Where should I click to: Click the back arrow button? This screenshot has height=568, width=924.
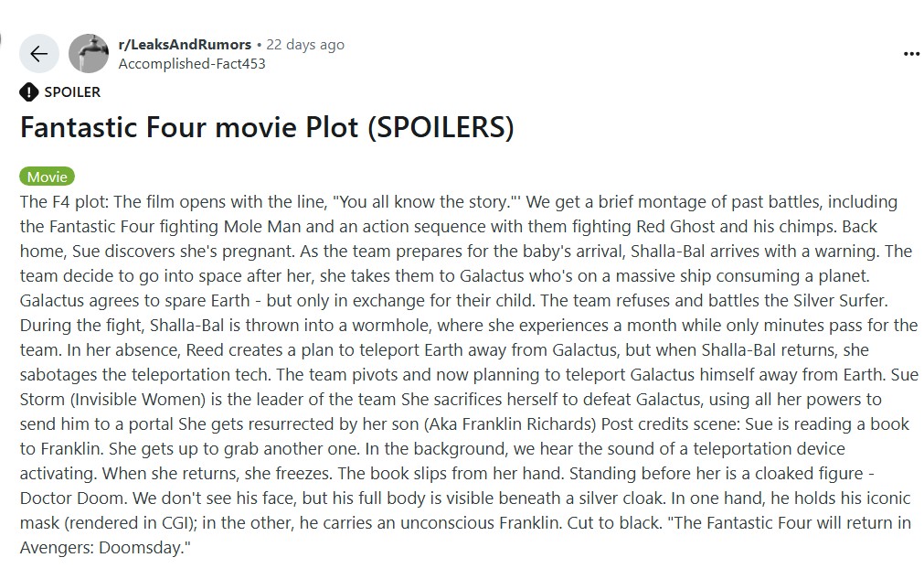38,54
